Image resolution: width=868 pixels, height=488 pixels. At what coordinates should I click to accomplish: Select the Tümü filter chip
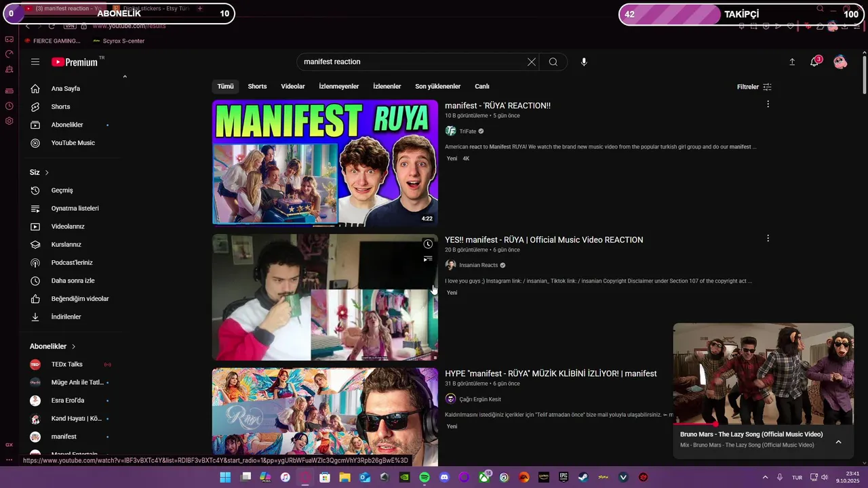pos(225,87)
